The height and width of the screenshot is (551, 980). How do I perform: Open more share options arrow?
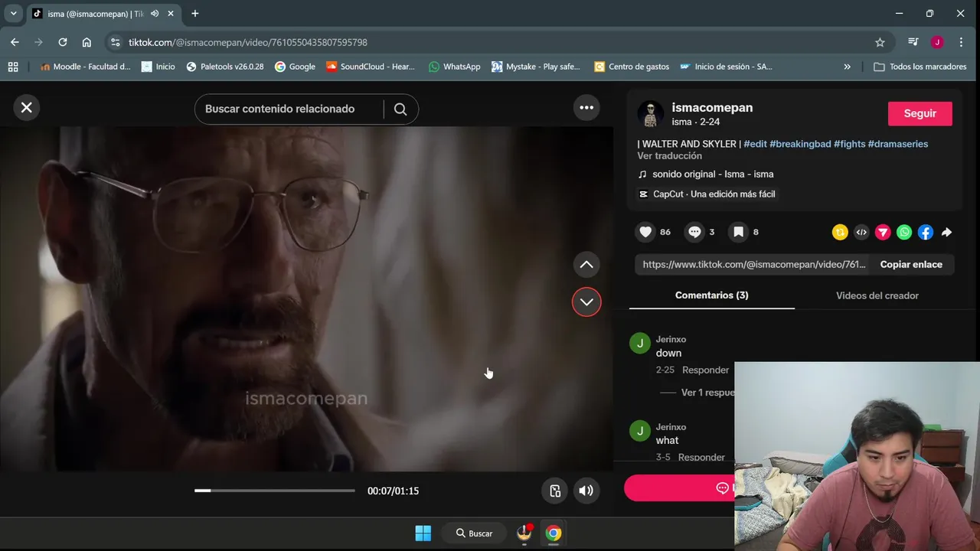[x=947, y=232]
